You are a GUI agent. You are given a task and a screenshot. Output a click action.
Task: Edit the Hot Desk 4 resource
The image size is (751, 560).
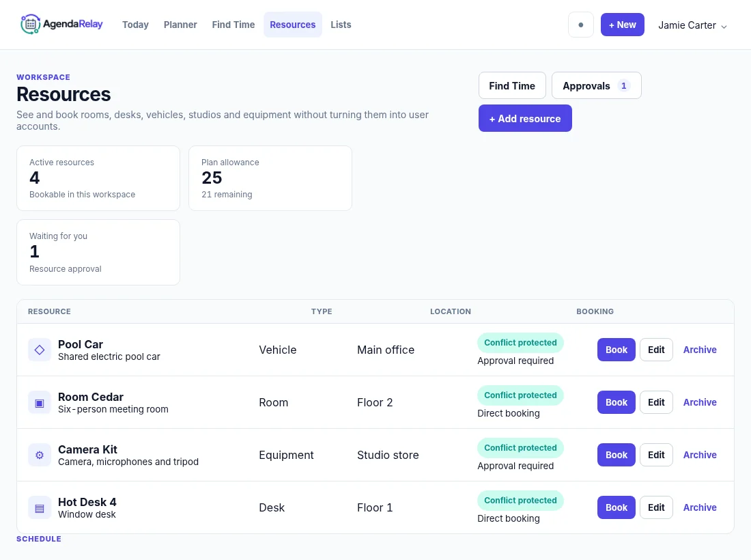pyautogui.click(x=656, y=508)
